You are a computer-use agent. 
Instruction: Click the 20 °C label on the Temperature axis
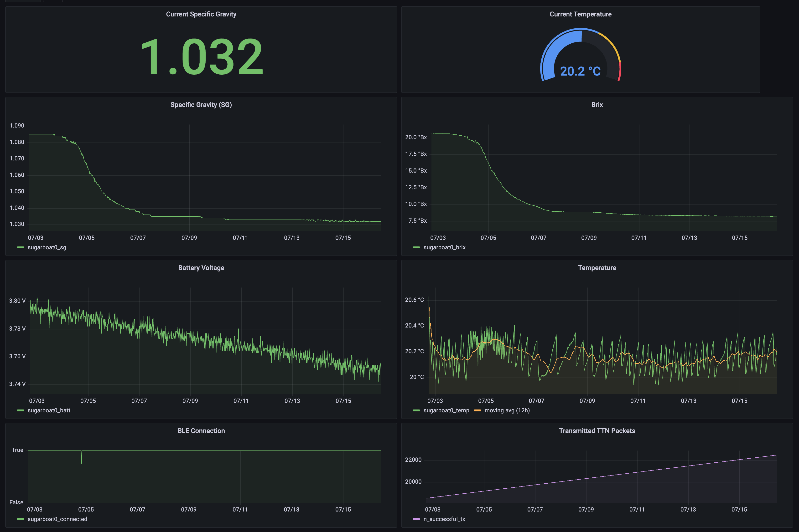pyautogui.click(x=417, y=377)
